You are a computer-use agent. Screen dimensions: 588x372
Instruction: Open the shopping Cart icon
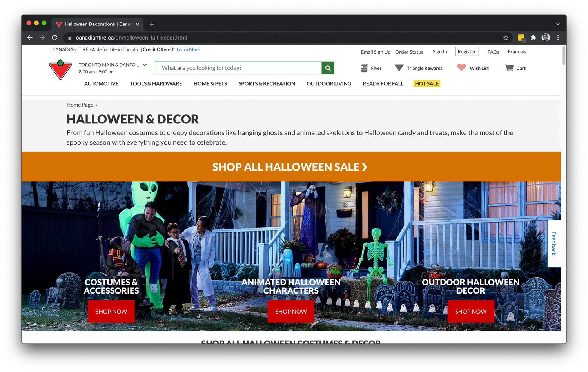tap(509, 68)
